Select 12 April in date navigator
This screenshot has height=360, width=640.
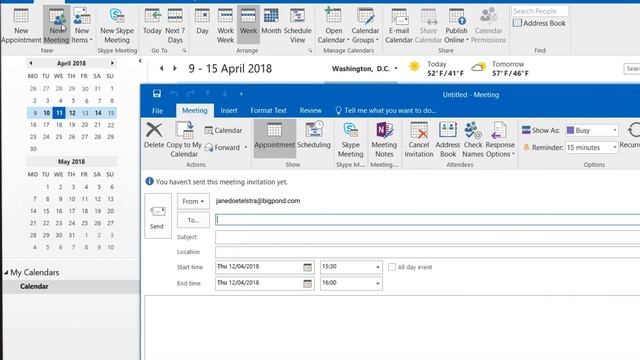[72, 113]
